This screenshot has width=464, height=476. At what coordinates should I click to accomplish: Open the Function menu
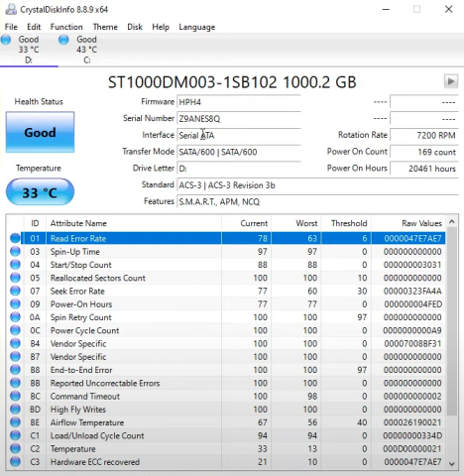66,27
